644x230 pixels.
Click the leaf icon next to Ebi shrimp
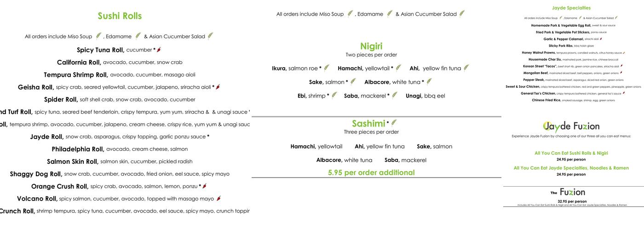tap(334, 96)
